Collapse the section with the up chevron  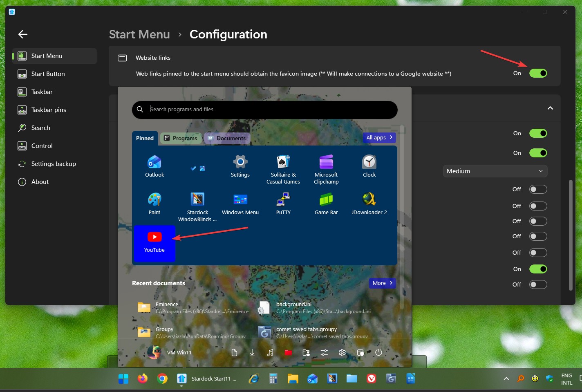(x=550, y=108)
